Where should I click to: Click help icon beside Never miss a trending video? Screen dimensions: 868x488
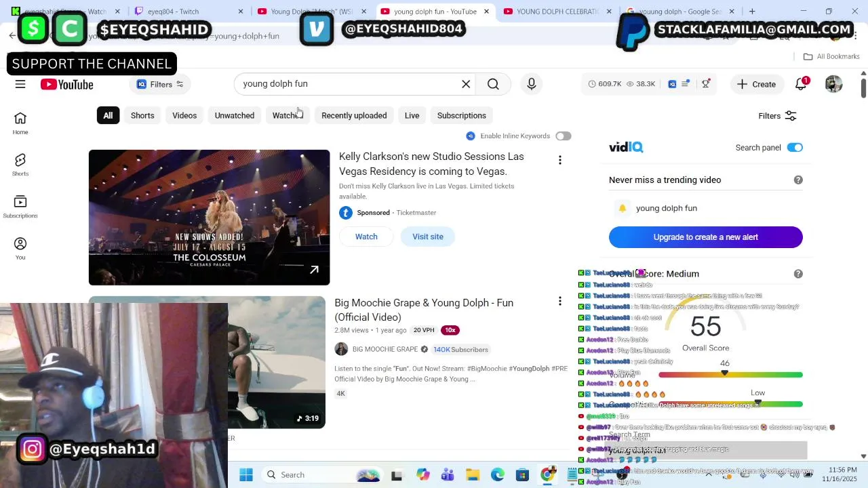coord(798,180)
